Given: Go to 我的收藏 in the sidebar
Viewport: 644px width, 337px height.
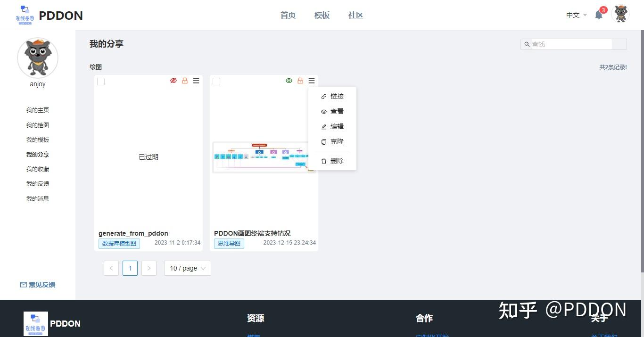Looking at the screenshot, I should (37, 169).
